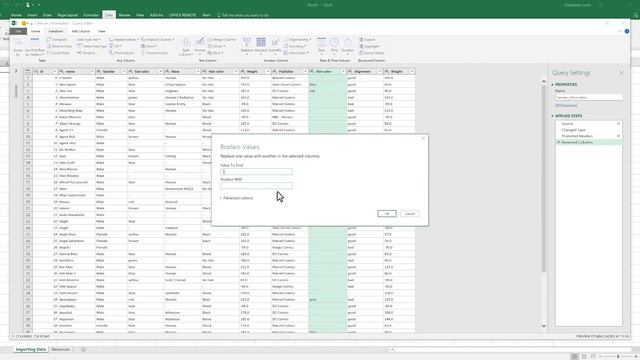Focus the Replace With field
The width and height of the screenshot is (640, 360).
click(256, 186)
